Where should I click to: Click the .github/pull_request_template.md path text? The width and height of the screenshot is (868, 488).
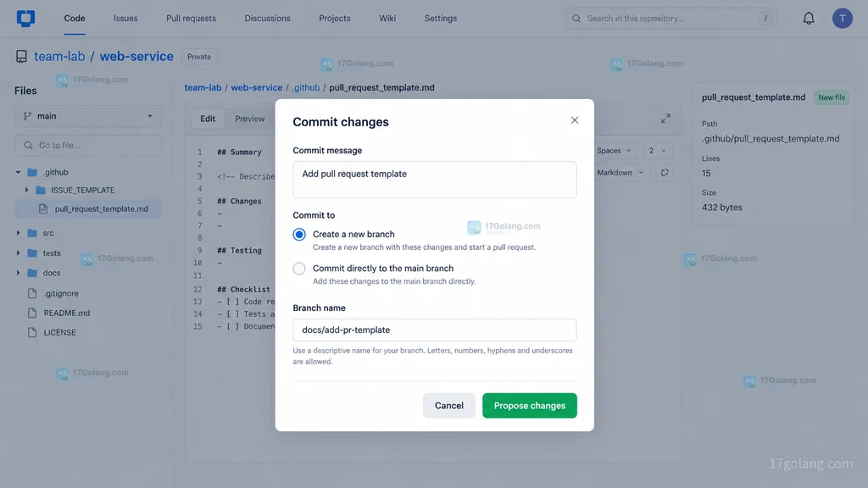tap(771, 139)
